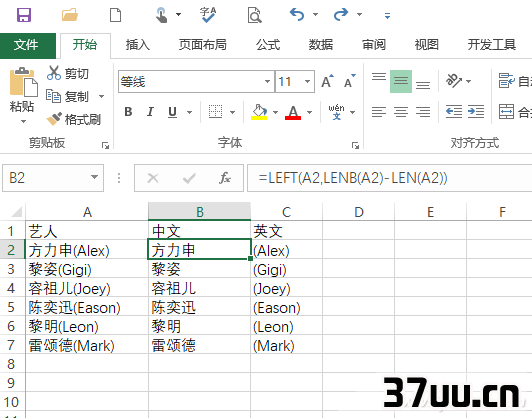The image size is (532, 418).
Task: Switch to the 插入 ribbon tab
Action: [x=137, y=45]
